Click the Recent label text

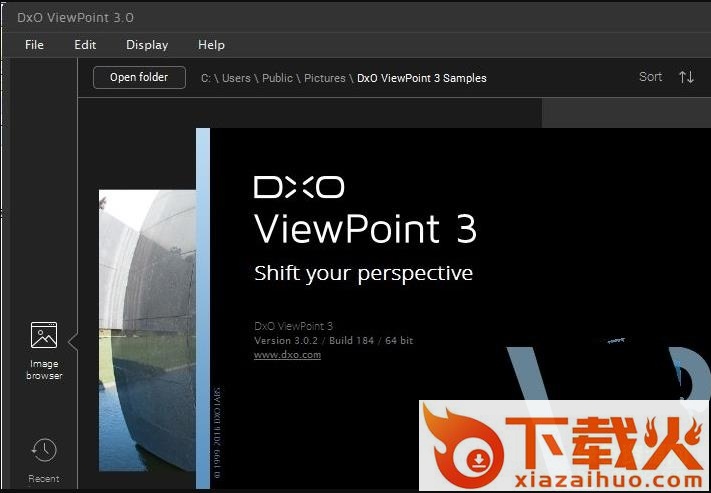pos(44,478)
